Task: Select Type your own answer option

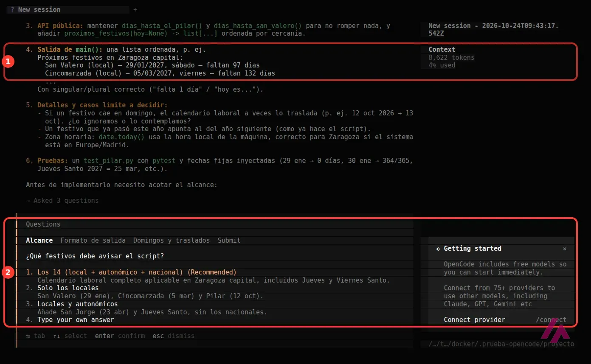Action: pyautogui.click(x=70, y=320)
